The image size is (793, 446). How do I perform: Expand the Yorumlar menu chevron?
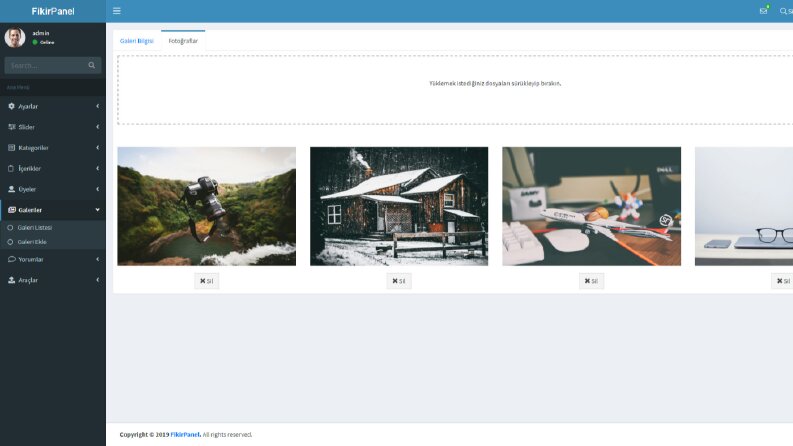tap(98, 259)
